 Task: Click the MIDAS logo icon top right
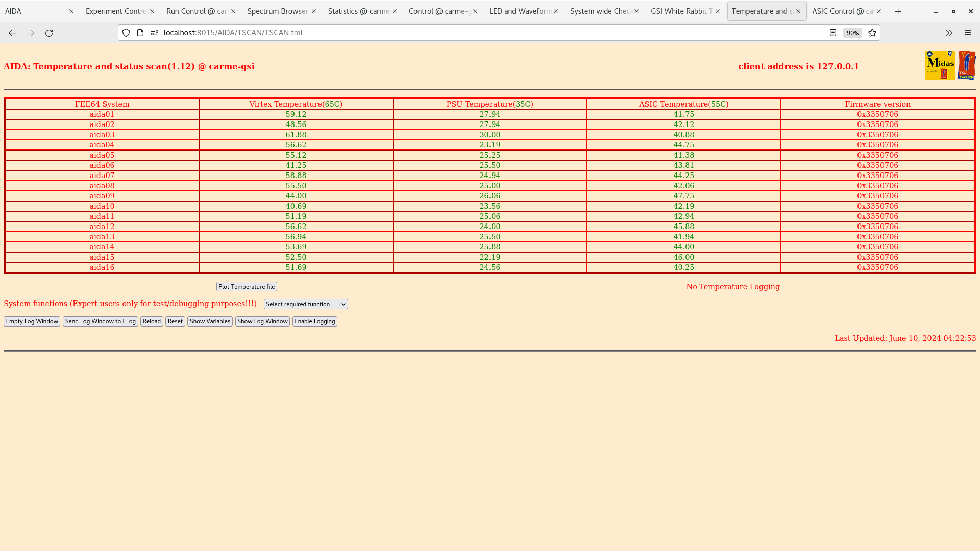(940, 65)
